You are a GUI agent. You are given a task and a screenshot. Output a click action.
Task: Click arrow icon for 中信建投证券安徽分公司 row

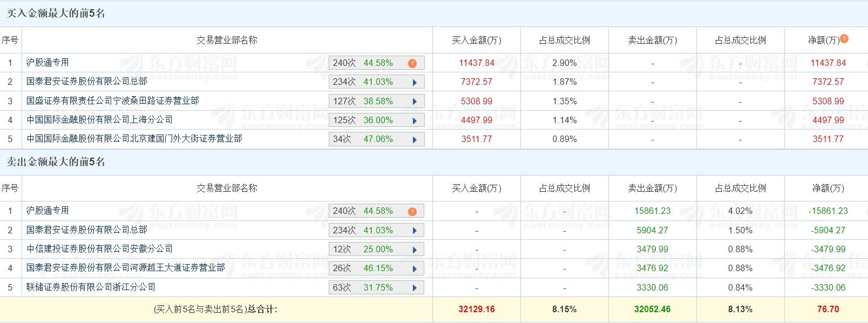click(415, 250)
